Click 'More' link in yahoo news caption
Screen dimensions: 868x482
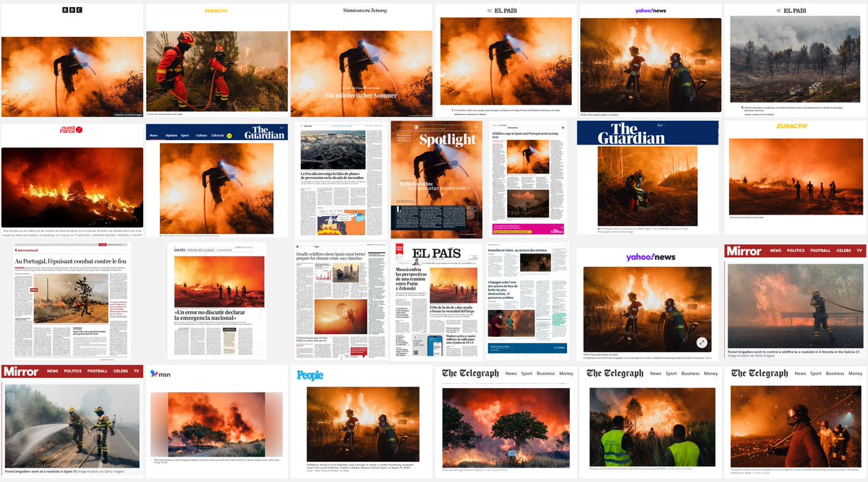click(x=708, y=358)
